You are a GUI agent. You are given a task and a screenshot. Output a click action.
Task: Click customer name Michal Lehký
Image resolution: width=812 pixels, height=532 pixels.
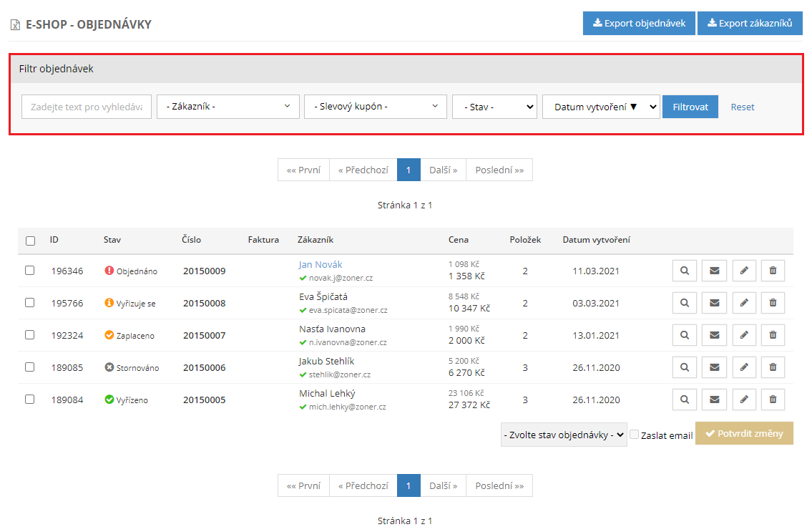(x=327, y=394)
